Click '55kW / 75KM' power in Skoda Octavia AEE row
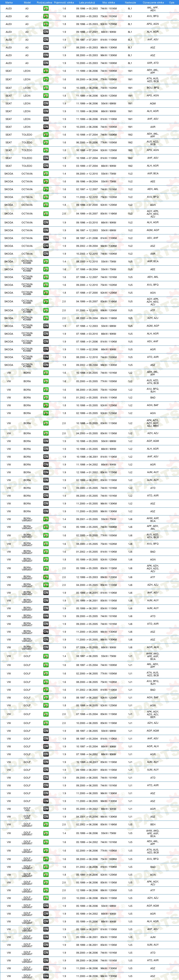Viewport: 179px width, 980px height. tap(108, 181)
